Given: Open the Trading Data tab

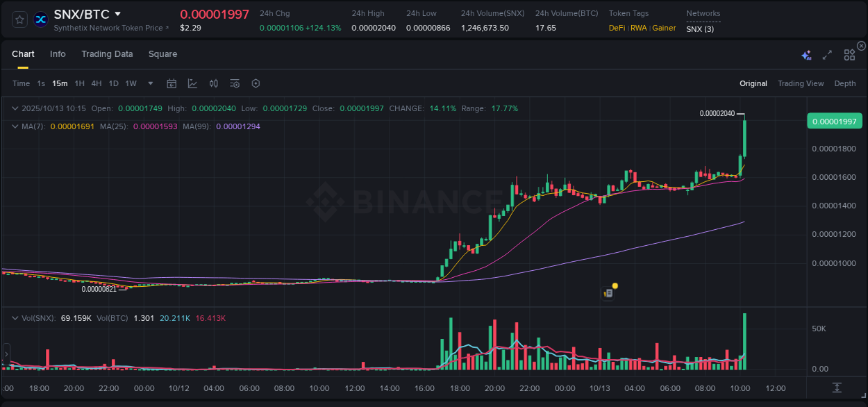Looking at the screenshot, I should tap(107, 53).
